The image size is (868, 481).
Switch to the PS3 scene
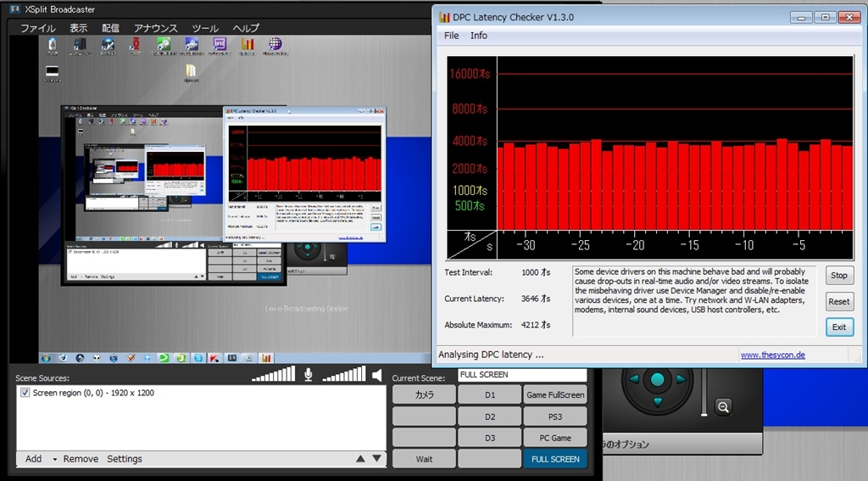click(x=555, y=417)
